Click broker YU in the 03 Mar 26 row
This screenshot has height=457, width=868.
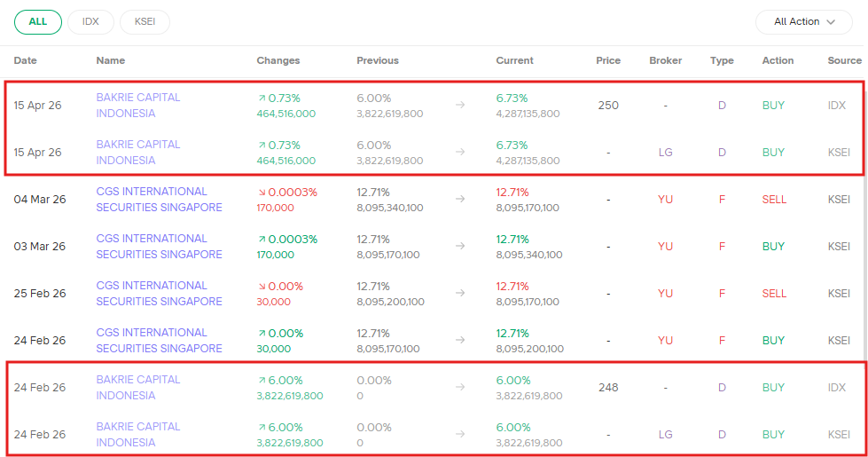pos(665,247)
